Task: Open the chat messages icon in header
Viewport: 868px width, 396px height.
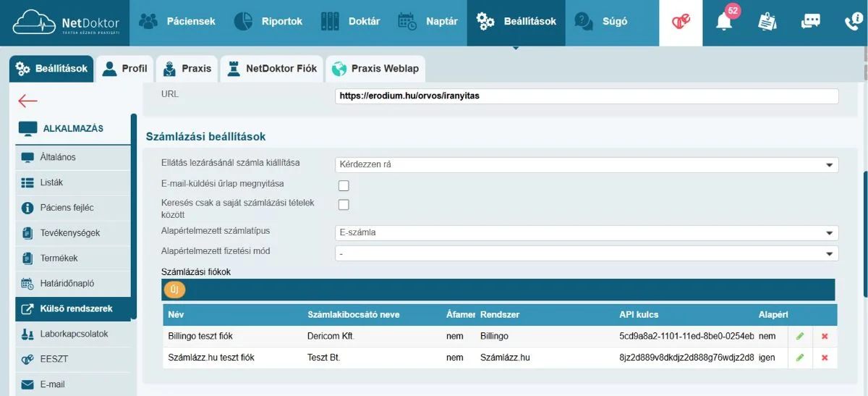Action: point(810,22)
